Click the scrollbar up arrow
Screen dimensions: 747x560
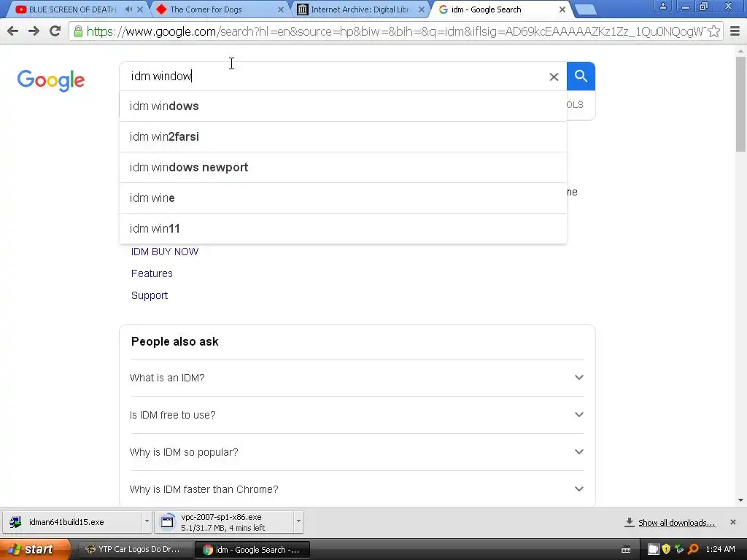[x=741, y=50]
